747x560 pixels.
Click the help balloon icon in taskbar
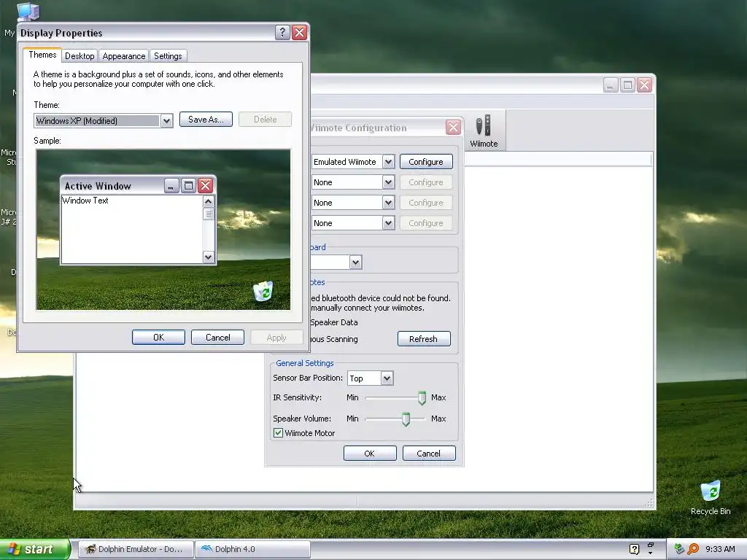pos(634,549)
